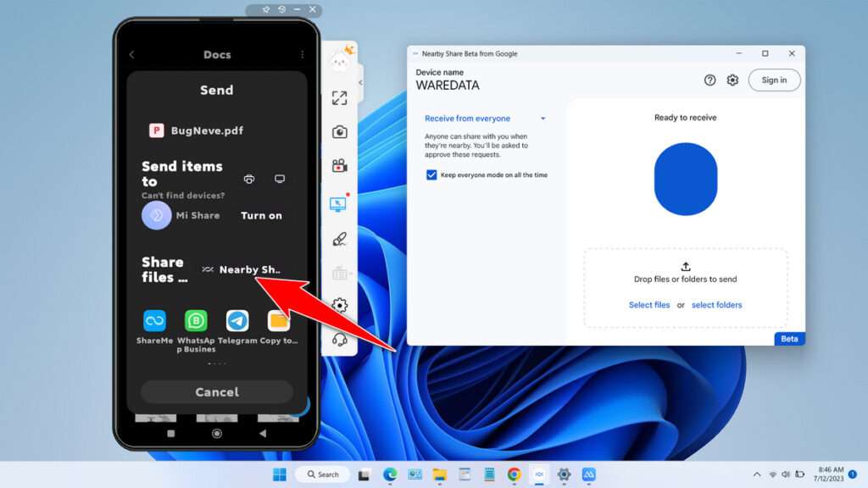This screenshot has height=488, width=868.
Task: Sign in to Nearby Share
Action: click(x=774, y=80)
